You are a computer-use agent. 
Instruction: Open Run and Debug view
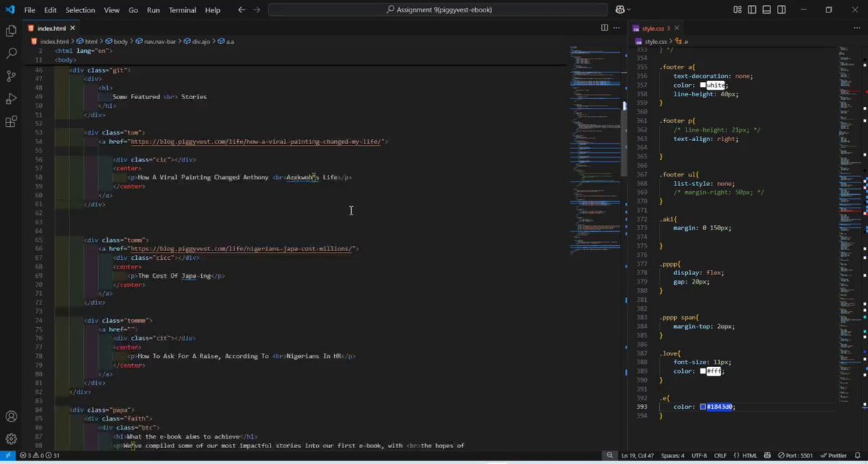(11, 98)
